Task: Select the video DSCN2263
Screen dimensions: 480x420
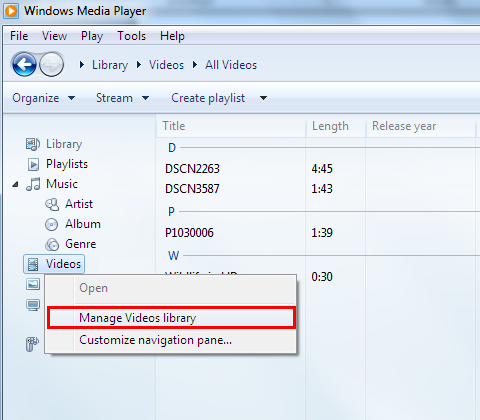Action: coord(192,169)
